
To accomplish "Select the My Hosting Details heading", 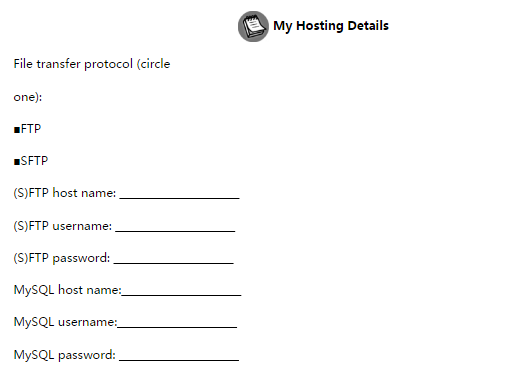I will coord(331,26).
